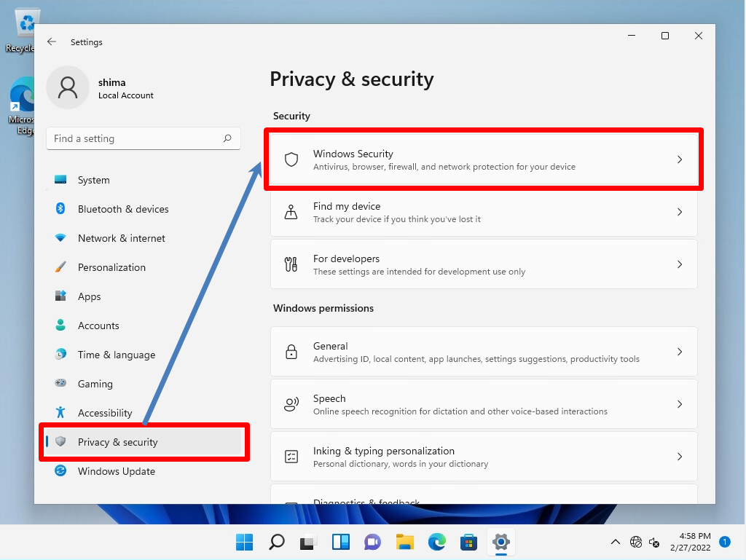Open Microsoft Store from taskbar
Image resolution: width=746 pixels, height=560 pixels.
468,542
